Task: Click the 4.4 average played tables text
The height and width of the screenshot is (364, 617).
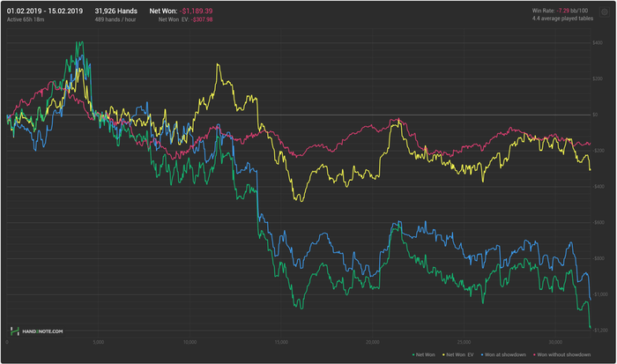Action: (x=562, y=19)
